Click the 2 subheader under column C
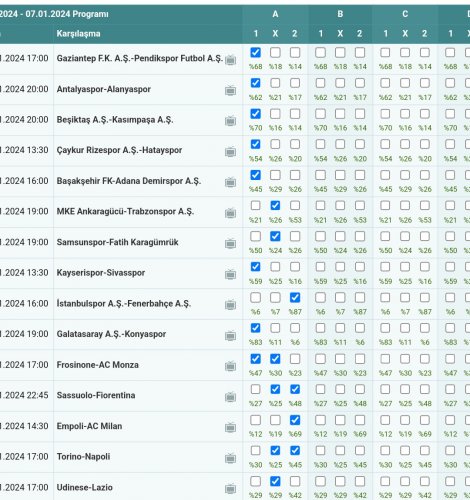 (424, 34)
